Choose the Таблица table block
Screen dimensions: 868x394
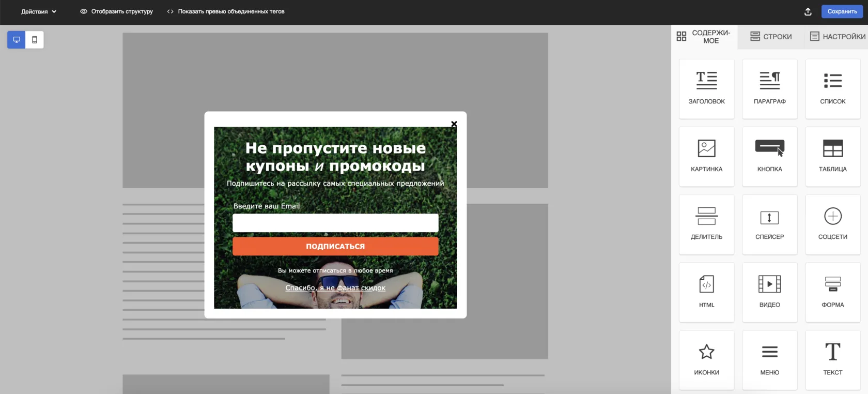832,156
